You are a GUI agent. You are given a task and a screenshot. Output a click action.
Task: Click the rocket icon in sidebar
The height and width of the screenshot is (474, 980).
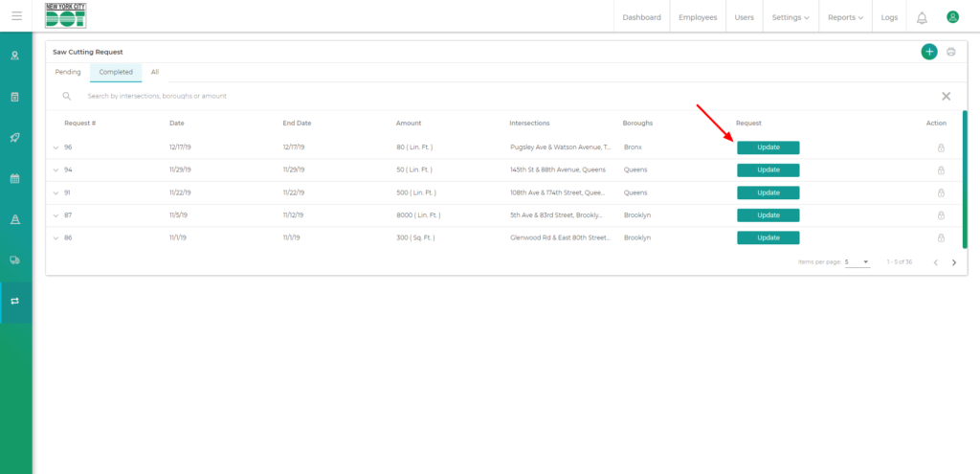[15, 137]
